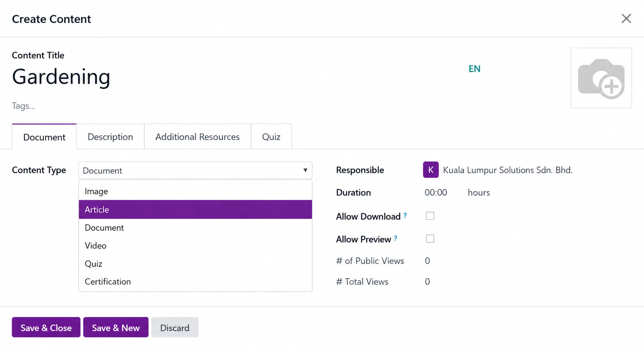The height and width of the screenshot is (348, 644).
Task: Click the # Total Views value
Action: pos(427,282)
